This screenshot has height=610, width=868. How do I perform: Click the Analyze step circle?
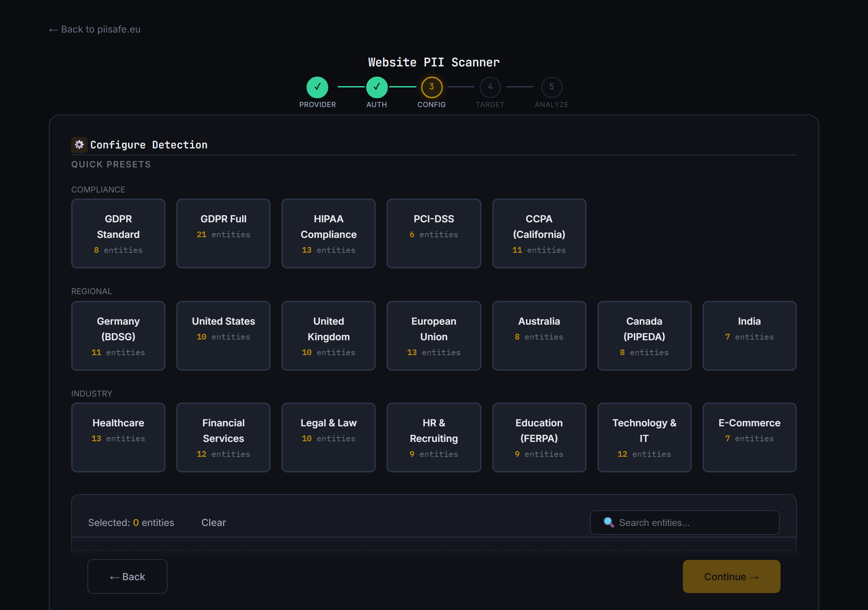pos(552,87)
